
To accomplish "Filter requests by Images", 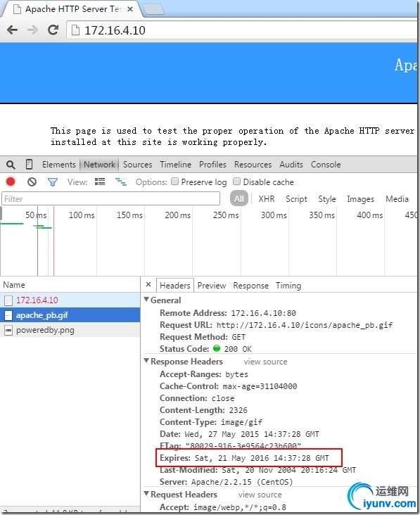I will pyautogui.click(x=361, y=199).
